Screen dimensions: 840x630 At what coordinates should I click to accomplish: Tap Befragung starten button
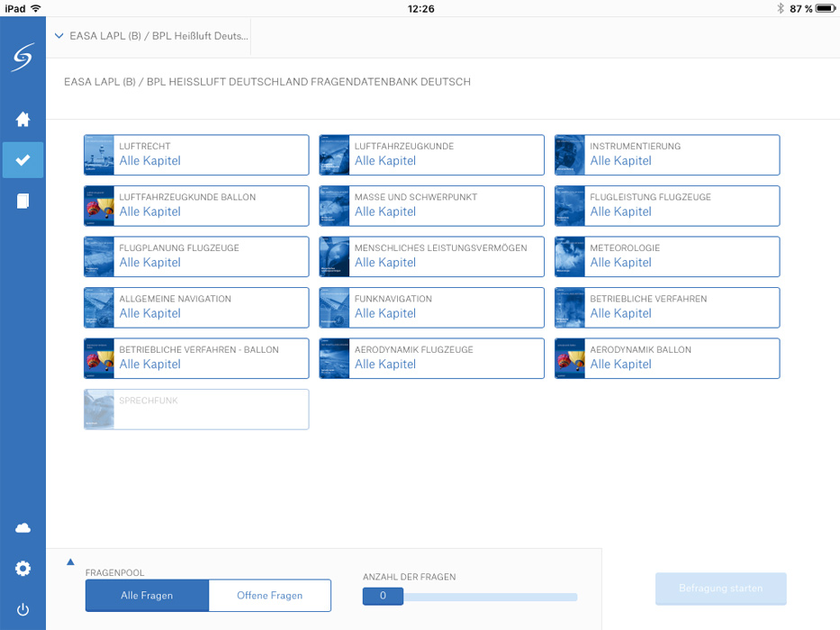pos(720,589)
